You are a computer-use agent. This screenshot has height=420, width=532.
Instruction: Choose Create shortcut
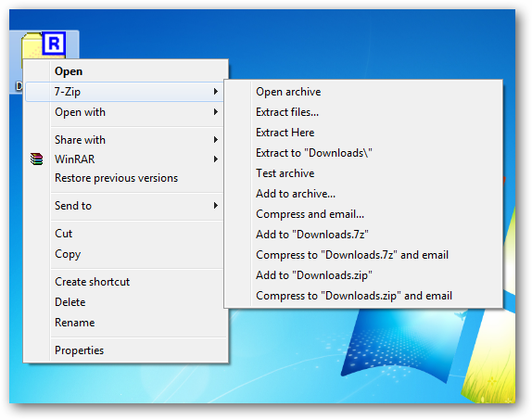[x=125, y=282]
